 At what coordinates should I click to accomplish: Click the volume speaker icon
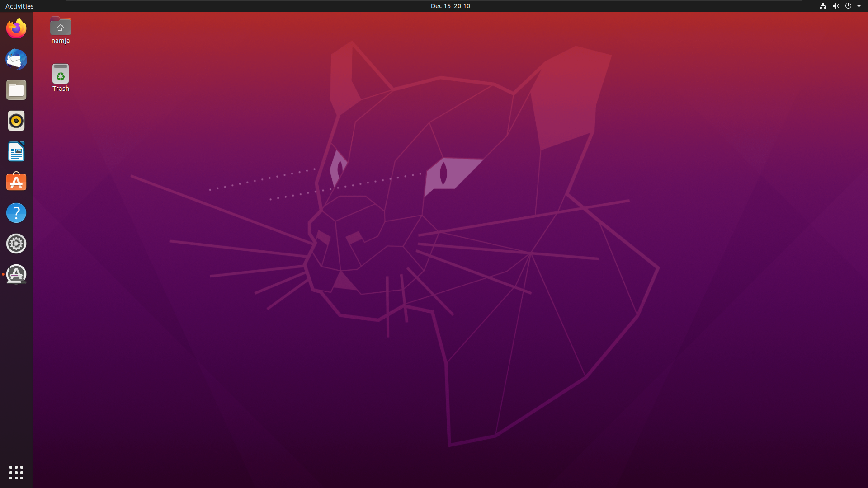[x=835, y=6]
